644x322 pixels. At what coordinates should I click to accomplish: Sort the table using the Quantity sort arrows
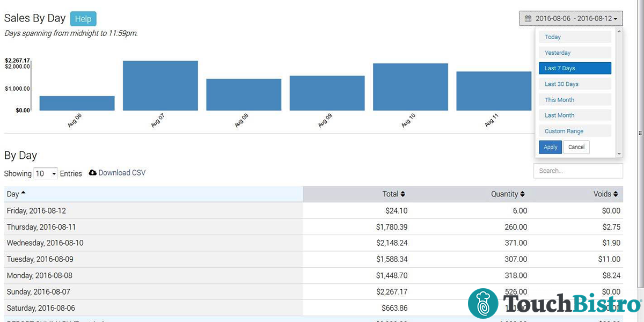(x=522, y=194)
